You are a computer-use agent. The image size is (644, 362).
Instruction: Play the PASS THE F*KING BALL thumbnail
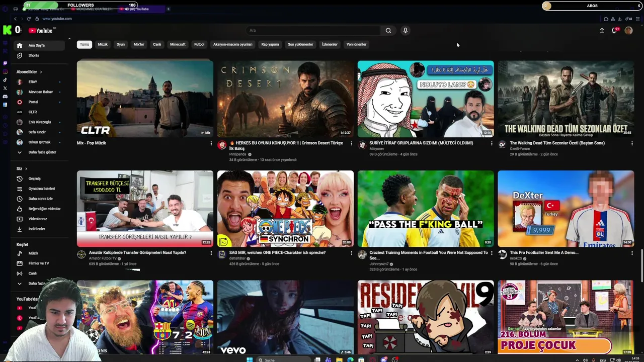[x=426, y=209]
